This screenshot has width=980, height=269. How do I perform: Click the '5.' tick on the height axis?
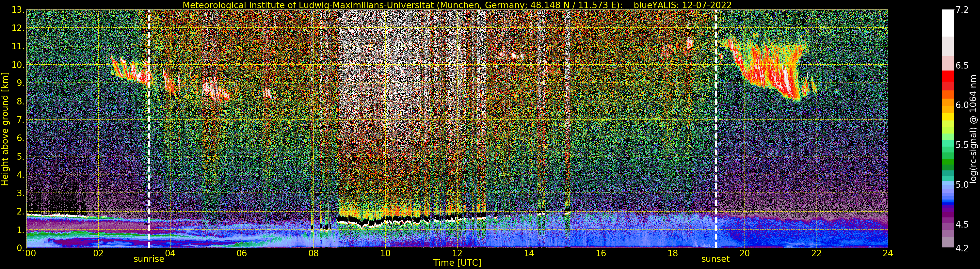pyautogui.click(x=21, y=156)
